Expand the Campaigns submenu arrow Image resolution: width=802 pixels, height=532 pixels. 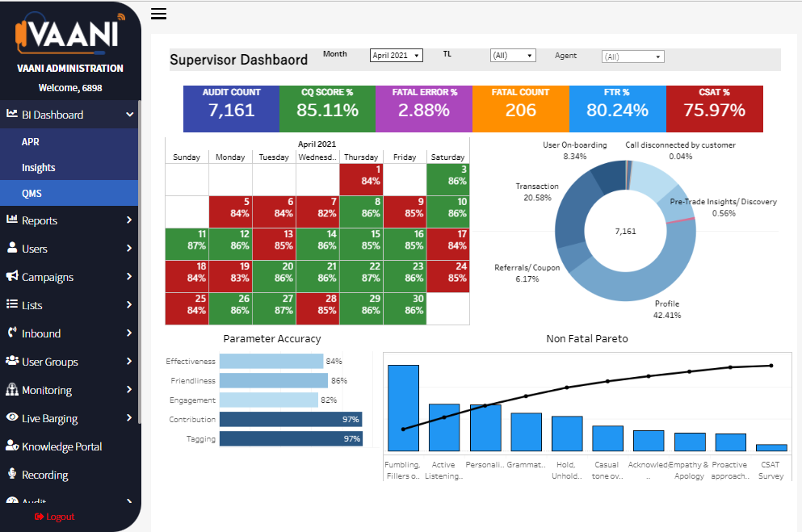click(x=129, y=276)
